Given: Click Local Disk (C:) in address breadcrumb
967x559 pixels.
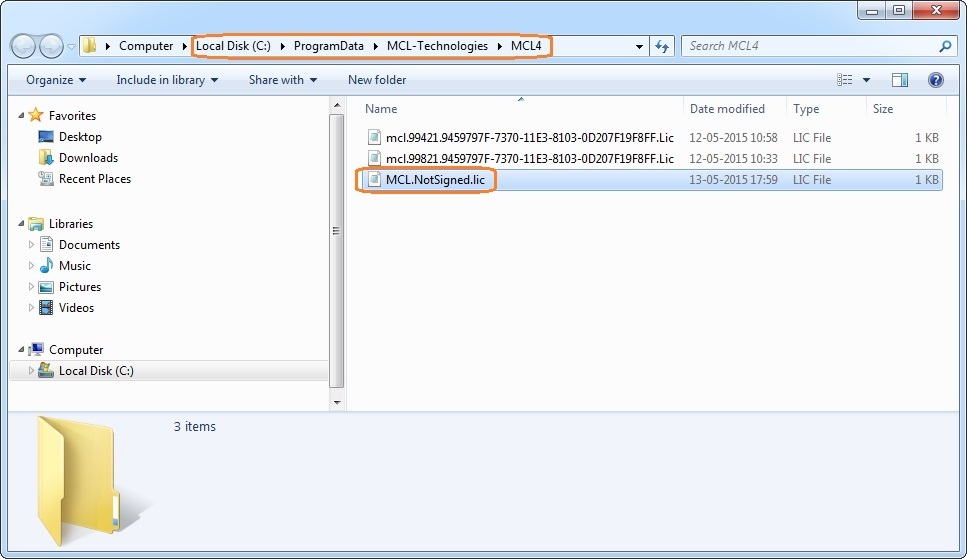Looking at the screenshot, I should [x=233, y=46].
